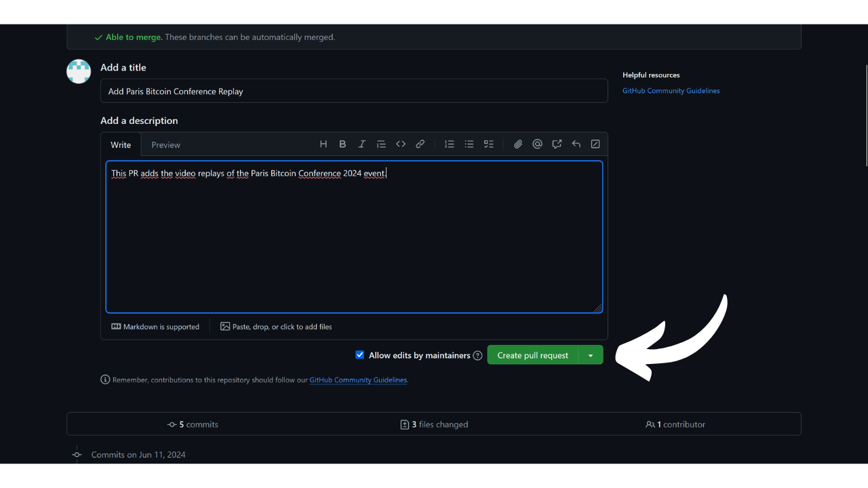Apply italic formatting in description toolbar
The image size is (868, 488).
click(x=362, y=144)
